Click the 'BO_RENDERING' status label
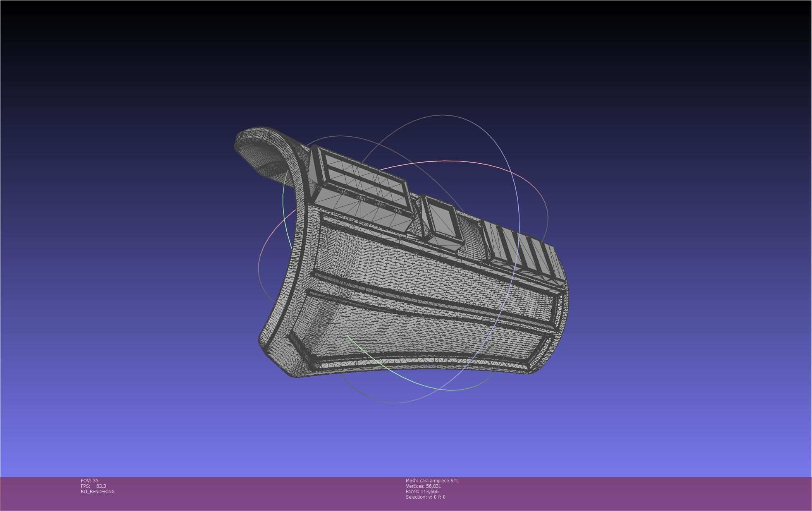The height and width of the screenshot is (511, 812). coord(98,491)
